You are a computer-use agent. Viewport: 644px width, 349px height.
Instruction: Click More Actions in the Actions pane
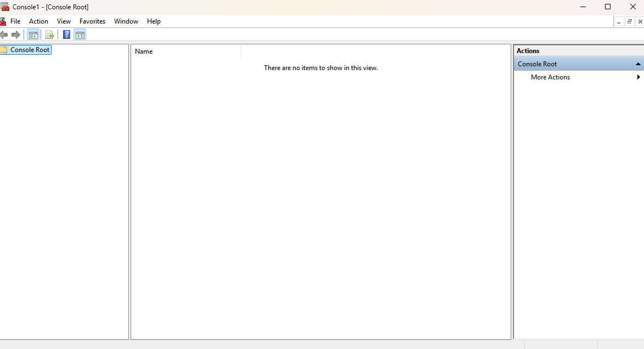click(x=550, y=77)
